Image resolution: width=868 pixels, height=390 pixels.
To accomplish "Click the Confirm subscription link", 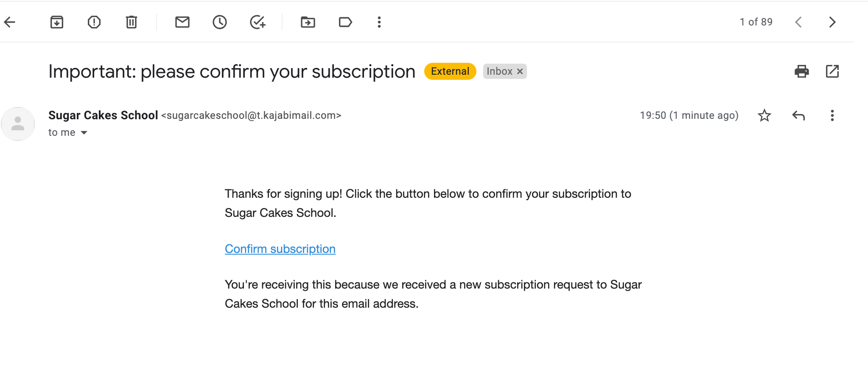I will click(x=280, y=249).
